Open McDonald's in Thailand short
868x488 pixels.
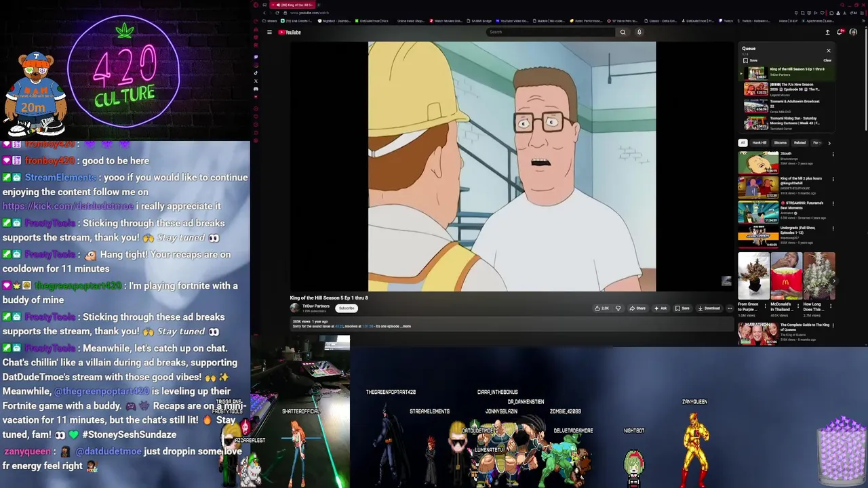click(787, 276)
